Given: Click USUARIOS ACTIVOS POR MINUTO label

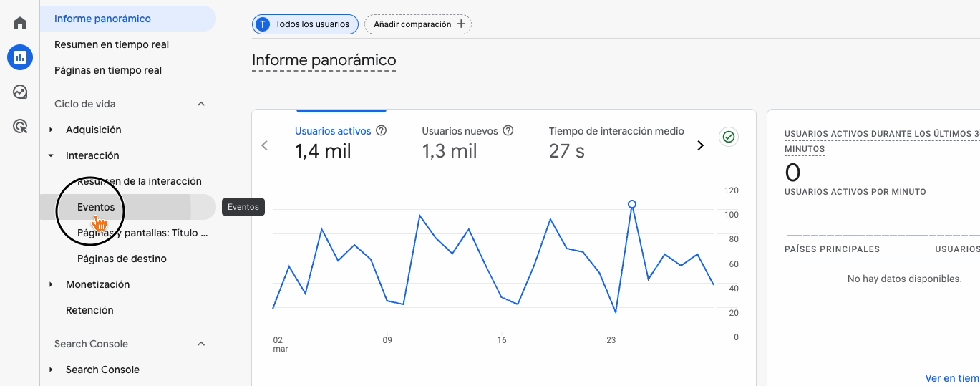Looking at the screenshot, I should (x=855, y=192).
